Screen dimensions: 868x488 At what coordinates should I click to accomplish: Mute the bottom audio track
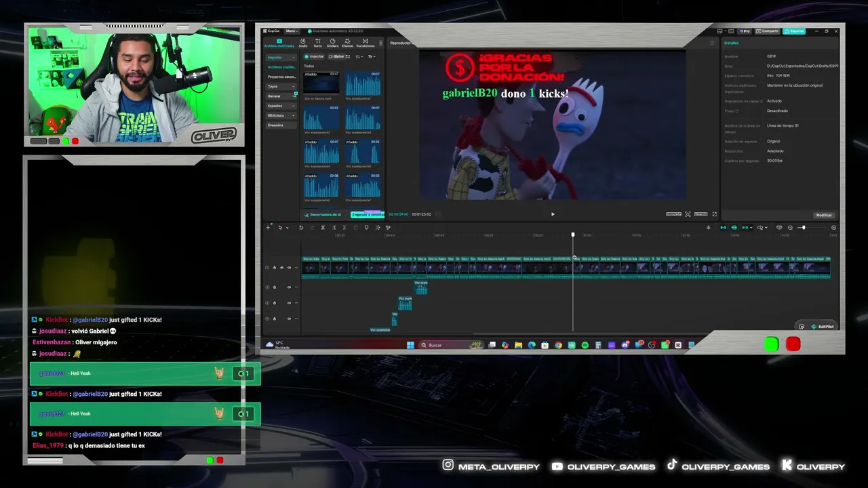pos(289,319)
